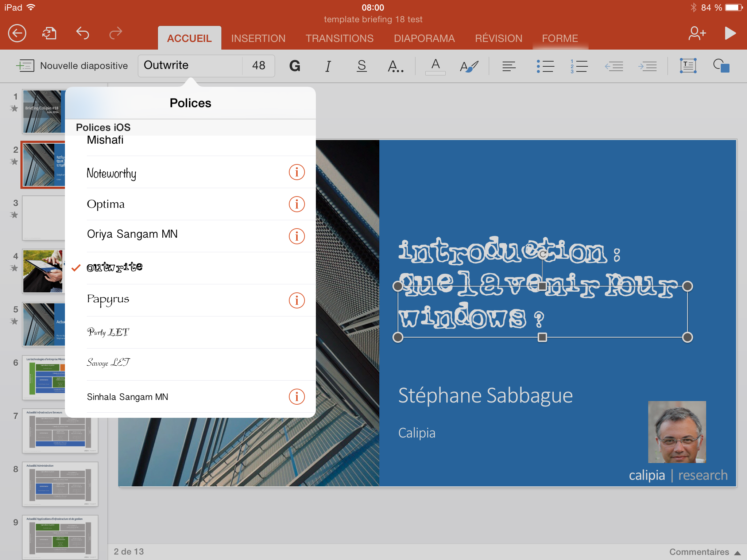Viewport: 747px width, 560px height.
Task: Click Nouvelle diapositive button
Action: tap(72, 66)
